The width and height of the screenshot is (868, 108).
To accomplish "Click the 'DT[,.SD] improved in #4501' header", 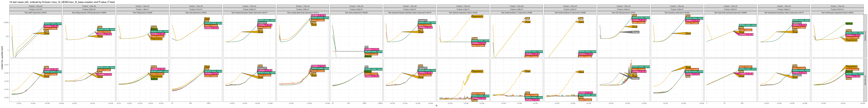I will 623,13.
